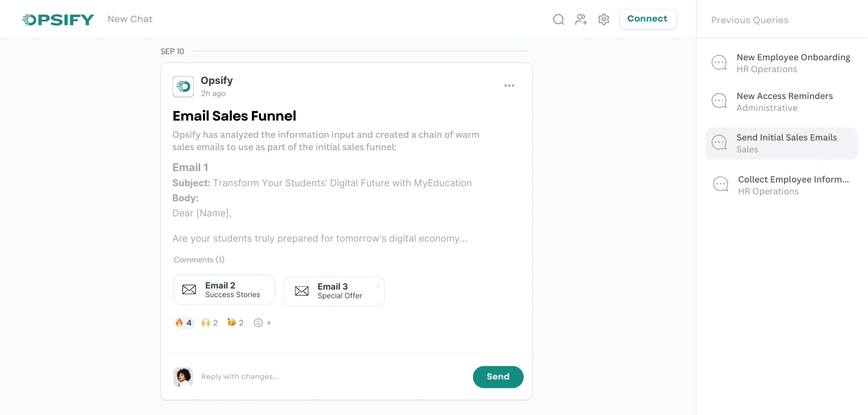
Task: Expand the Comments (1) section
Action: pos(199,259)
